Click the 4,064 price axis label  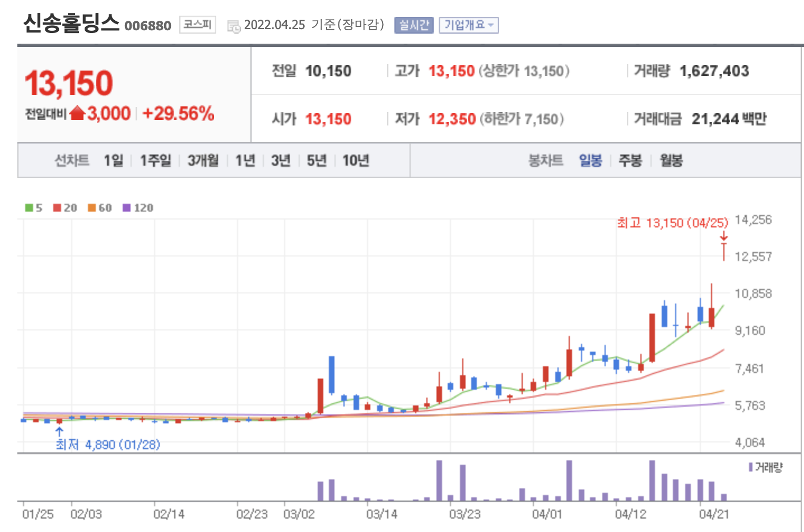(x=750, y=442)
